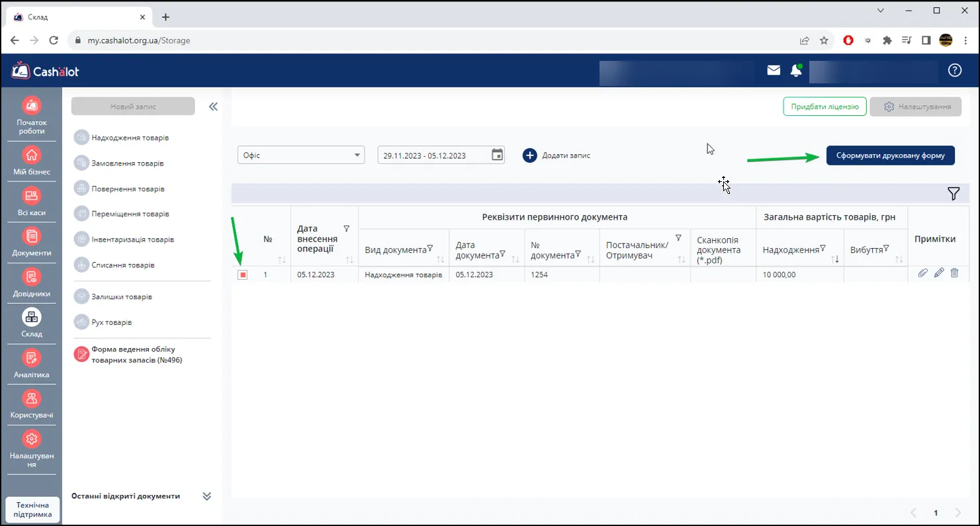The height and width of the screenshot is (526, 980).
Task: Open the Початок роботи sidebar section
Action: 32,115
